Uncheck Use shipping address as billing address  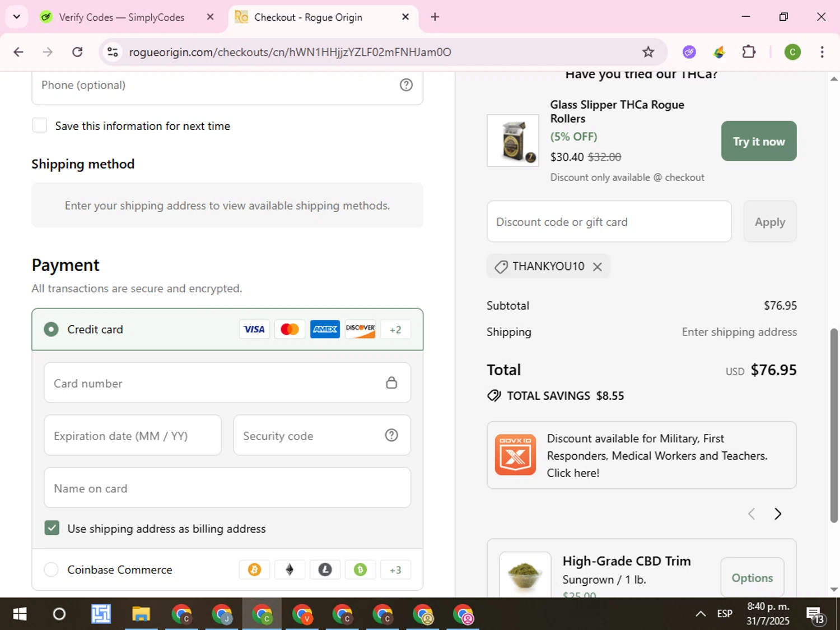coord(52,528)
